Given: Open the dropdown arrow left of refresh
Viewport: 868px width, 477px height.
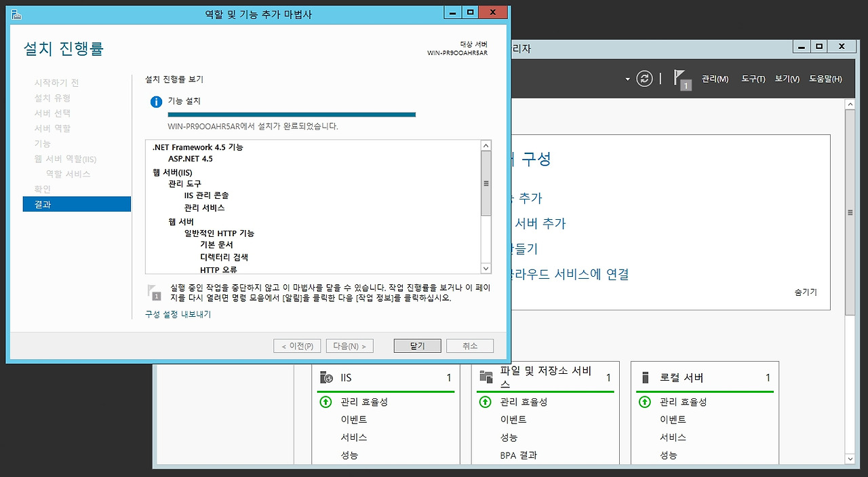Looking at the screenshot, I should tap(627, 79).
